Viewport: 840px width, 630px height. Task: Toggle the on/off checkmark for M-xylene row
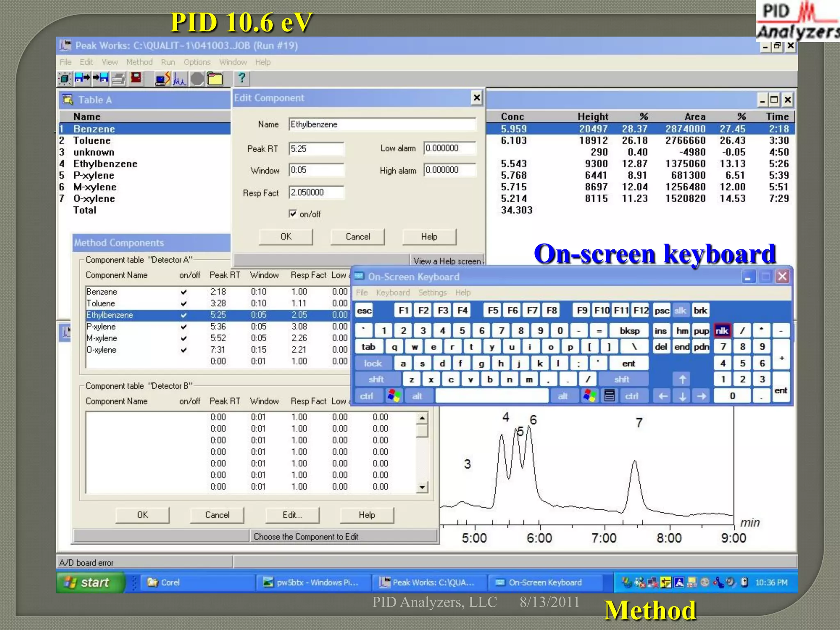click(184, 338)
